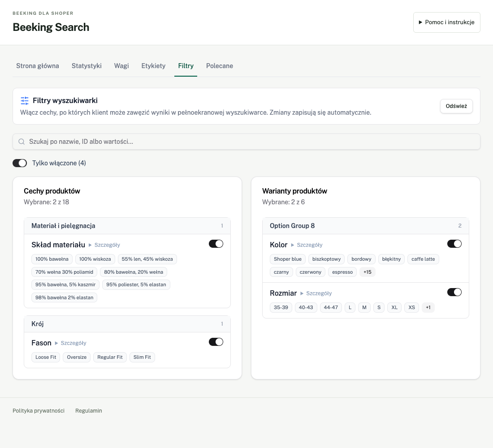Viewport: 493px width, 448px height.
Task: Click the 100% bawełna chip
Action: [x=52, y=259]
